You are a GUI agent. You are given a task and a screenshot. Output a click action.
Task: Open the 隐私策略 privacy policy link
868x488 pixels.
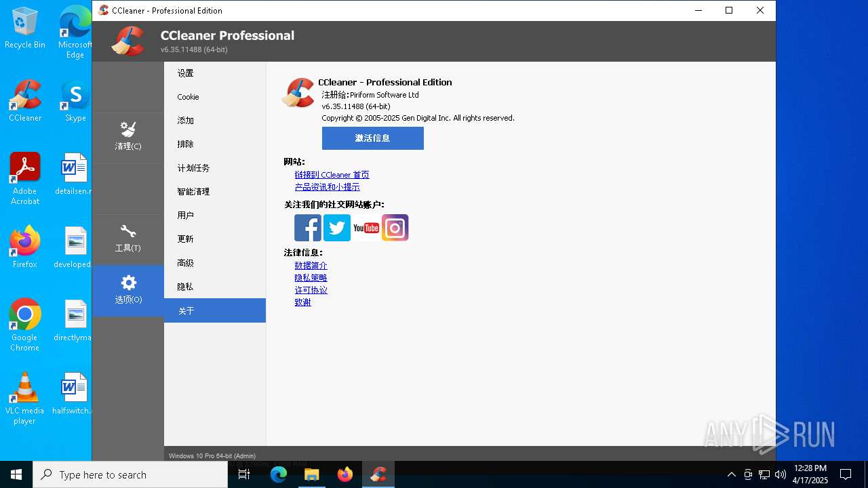click(311, 278)
